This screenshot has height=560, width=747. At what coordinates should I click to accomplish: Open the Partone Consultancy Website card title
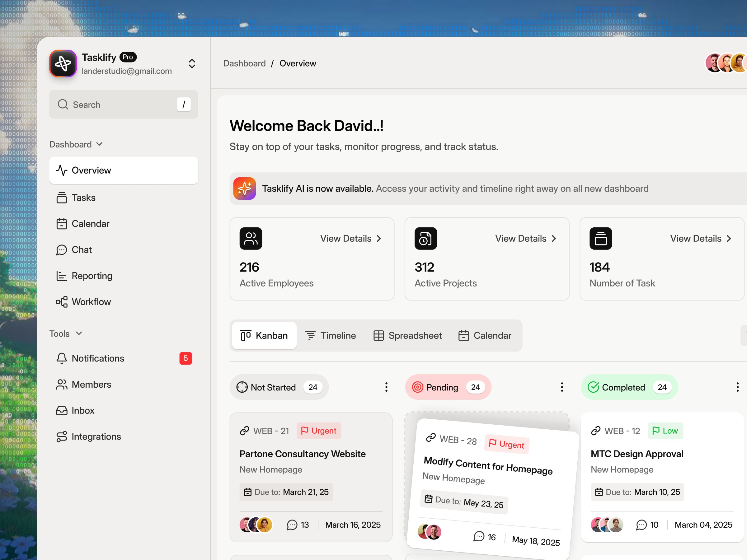303,454
